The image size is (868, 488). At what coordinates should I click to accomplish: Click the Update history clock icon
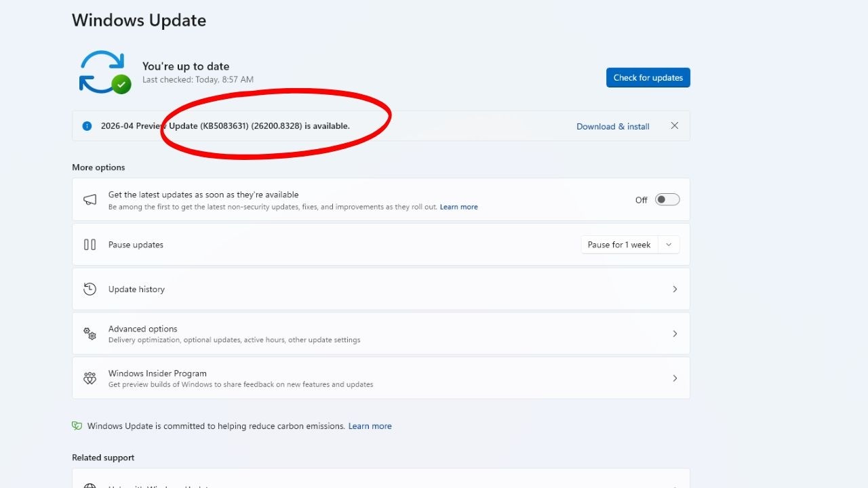pos(90,289)
